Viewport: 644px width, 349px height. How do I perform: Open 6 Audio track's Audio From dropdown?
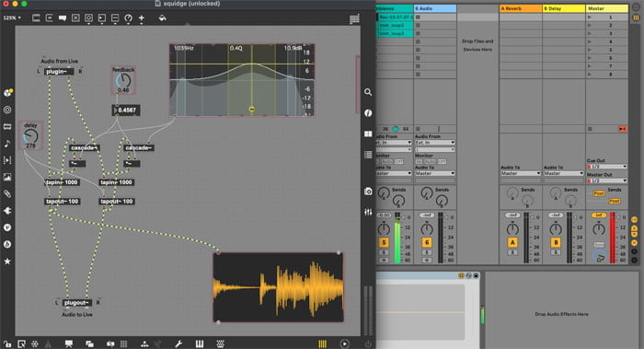(435, 143)
